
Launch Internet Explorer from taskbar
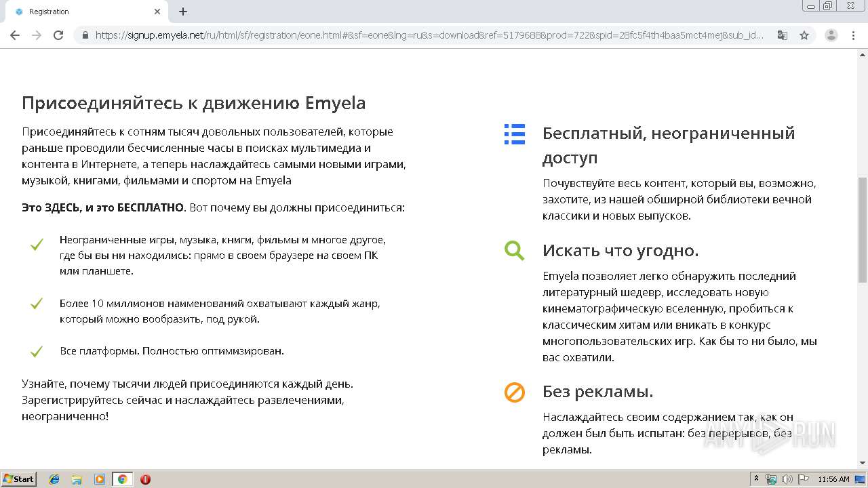coord(54,479)
